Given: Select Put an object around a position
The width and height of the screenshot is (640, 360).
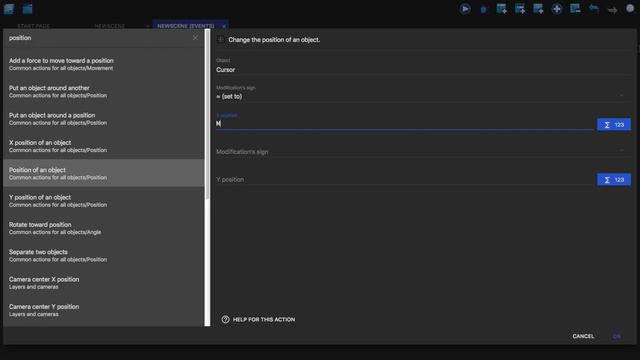Looking at the screenshot, I should [x=104, y=119].
